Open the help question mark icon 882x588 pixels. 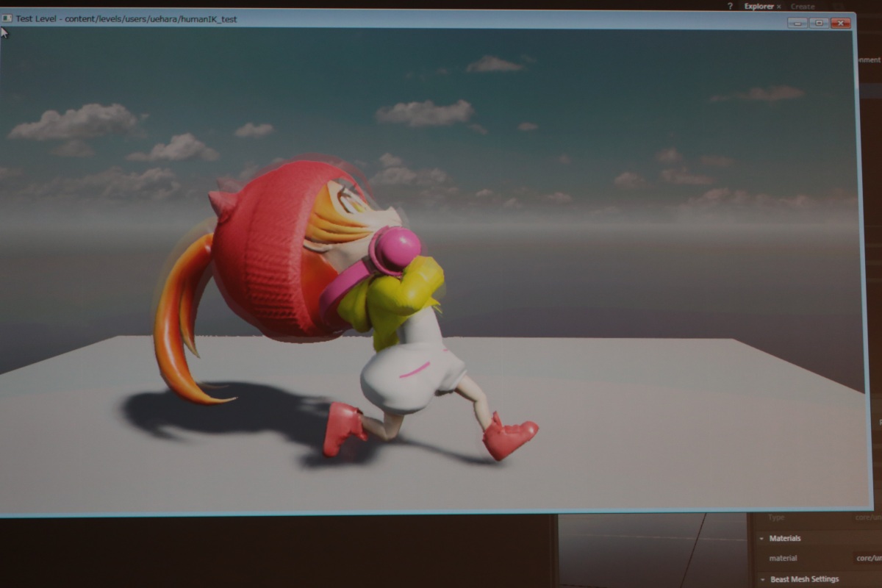coord(730,7)
